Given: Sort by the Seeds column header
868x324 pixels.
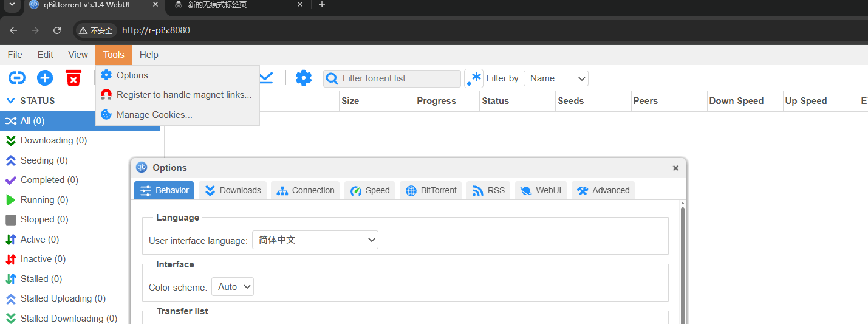Looking at the screenshot, I should [593, 101].
